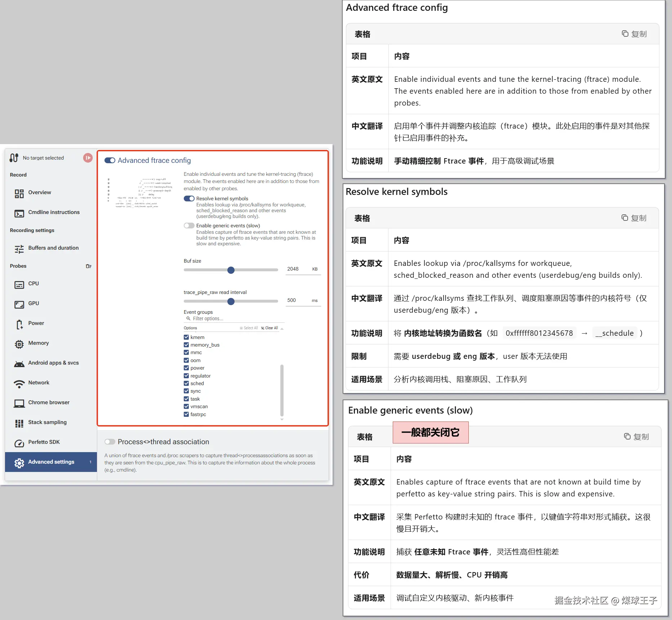Screen dimensions: 672x620
Task: Open the Perfetto SDK section
Action: 44,442
